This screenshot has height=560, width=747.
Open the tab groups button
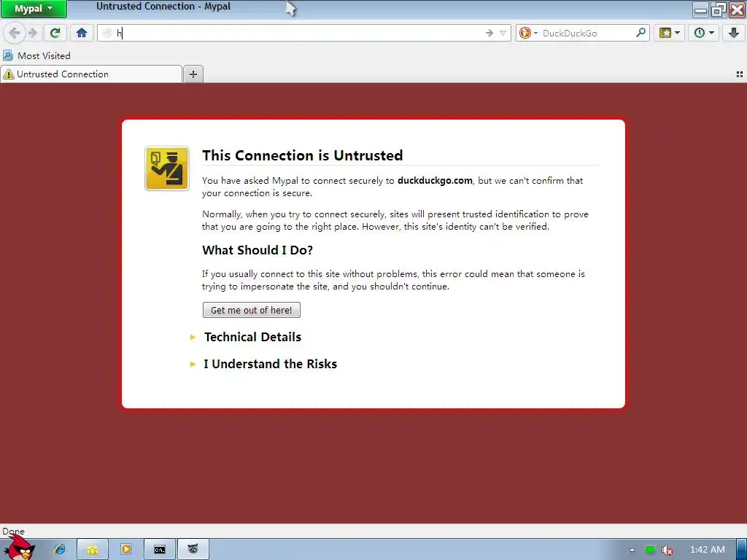[x=740, y=74]
